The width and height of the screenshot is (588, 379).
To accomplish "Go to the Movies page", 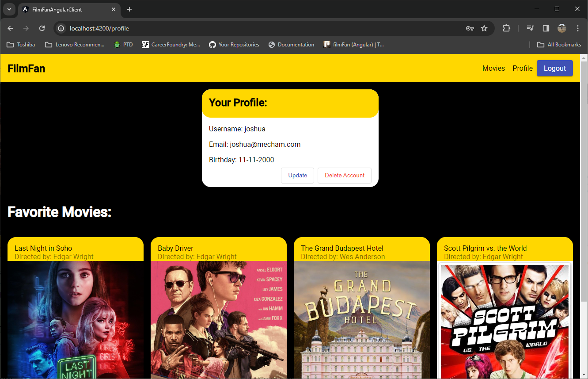I will click(493, 68).
